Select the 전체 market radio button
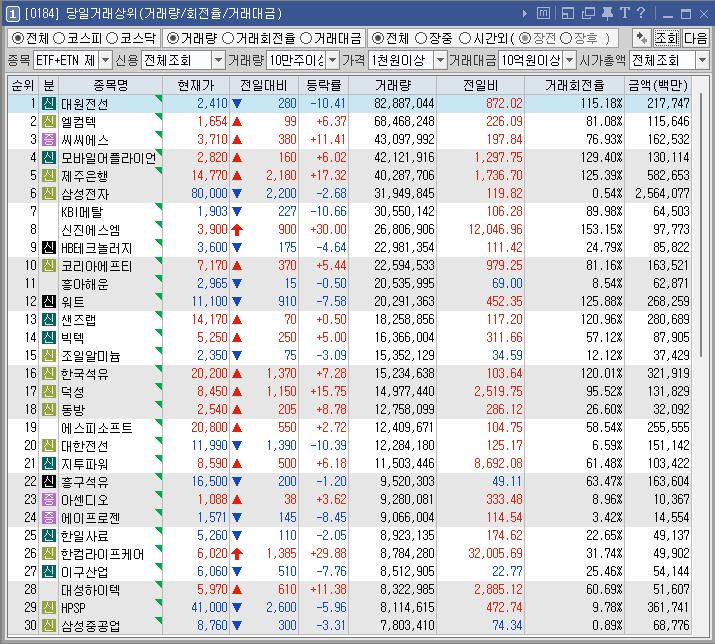 tap(18, 38)
